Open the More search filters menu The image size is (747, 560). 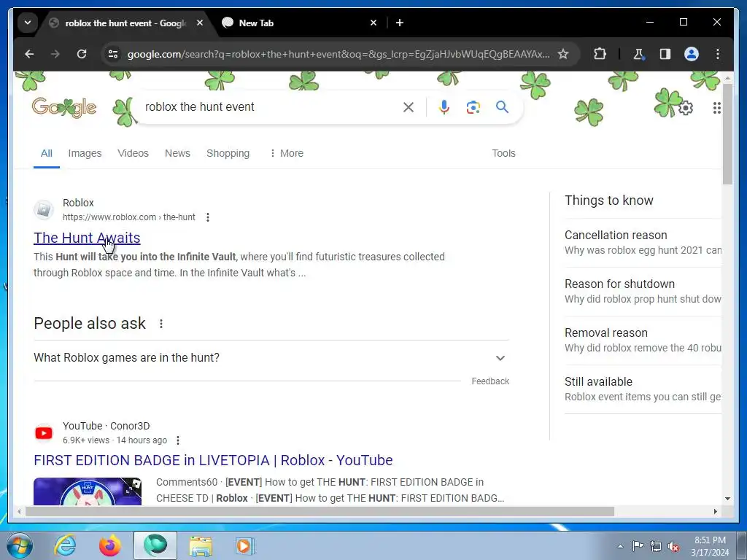tap(286, 153)
